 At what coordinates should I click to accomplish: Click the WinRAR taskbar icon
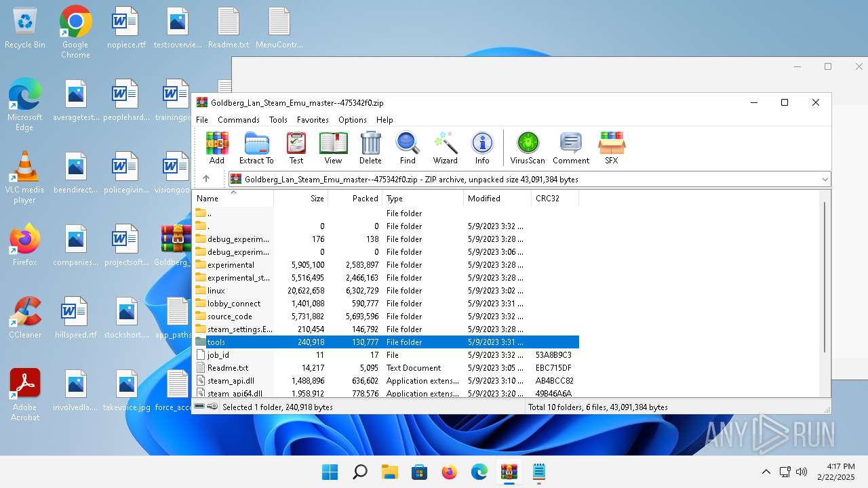point(509,472)
